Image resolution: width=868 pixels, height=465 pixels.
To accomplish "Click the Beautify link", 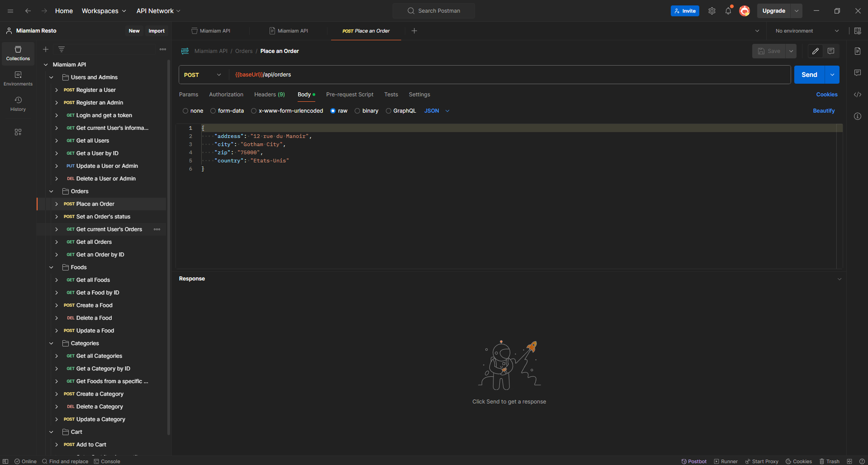I will point(824,111).
